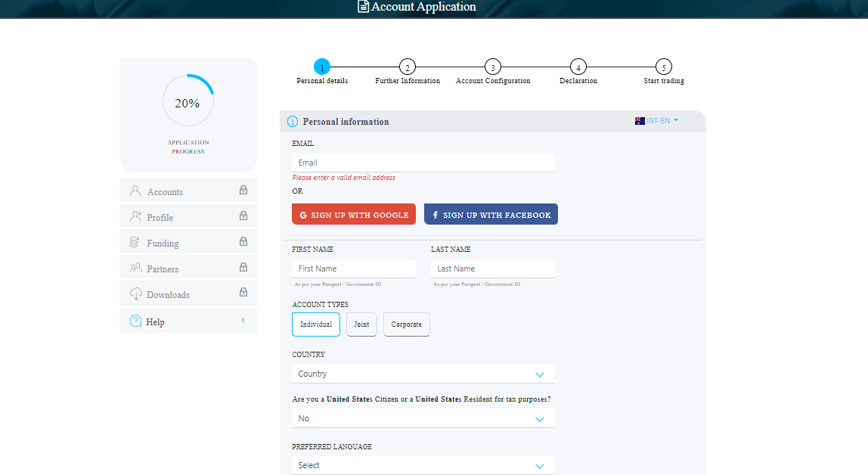Open the Country dropdown

click(x=423, y=374)
